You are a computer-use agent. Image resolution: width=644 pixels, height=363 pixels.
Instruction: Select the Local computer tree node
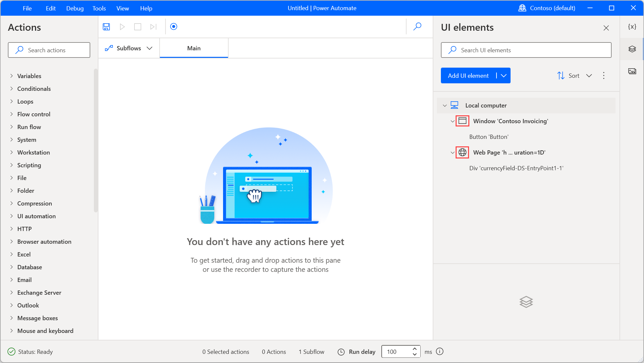pos(485,105)
